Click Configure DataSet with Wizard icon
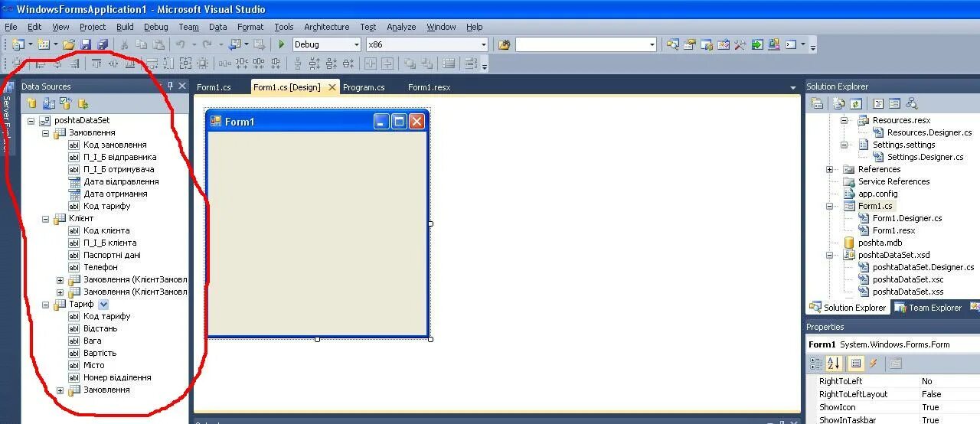Screen dimensions: 980x424 (x=66, y=103)
